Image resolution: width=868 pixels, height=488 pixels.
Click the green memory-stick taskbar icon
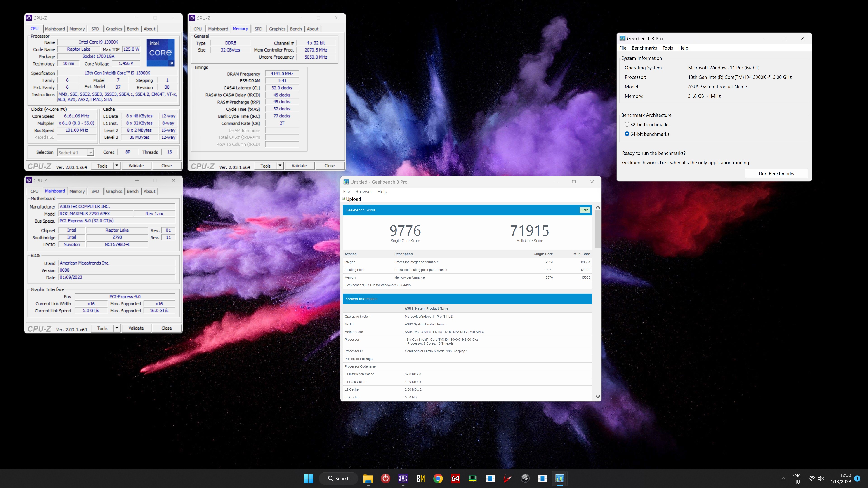click(473, 478)
